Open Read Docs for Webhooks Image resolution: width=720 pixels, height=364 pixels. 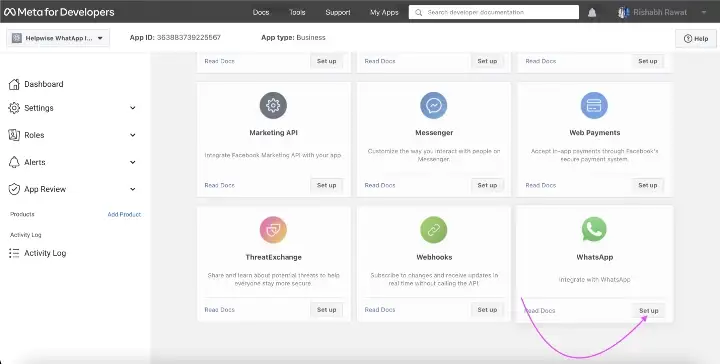click(380, 310)
